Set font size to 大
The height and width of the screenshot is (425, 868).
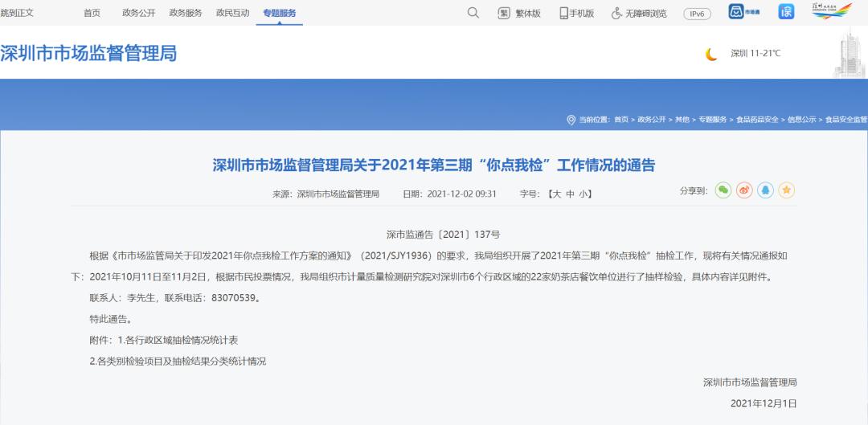click(x=555, y=194)
